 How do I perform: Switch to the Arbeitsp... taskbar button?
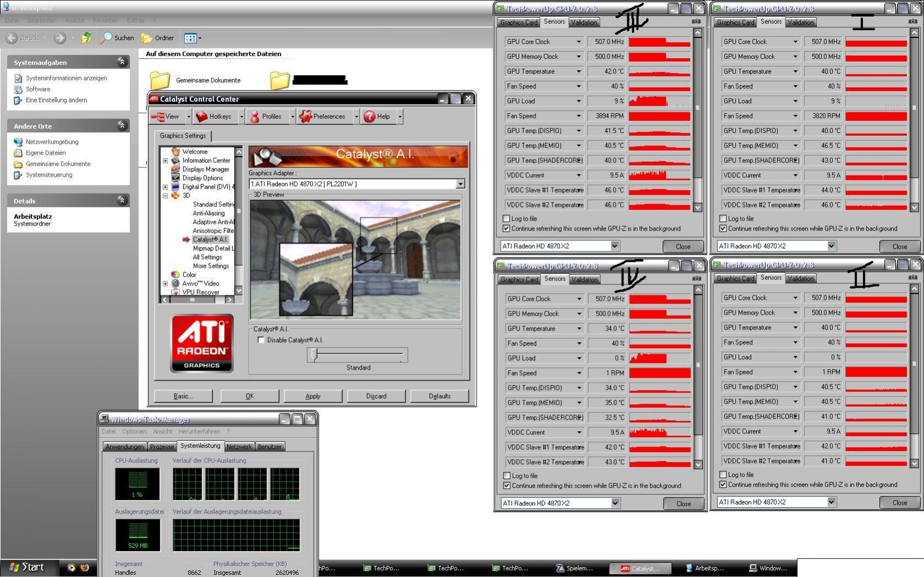coord(705,568)
